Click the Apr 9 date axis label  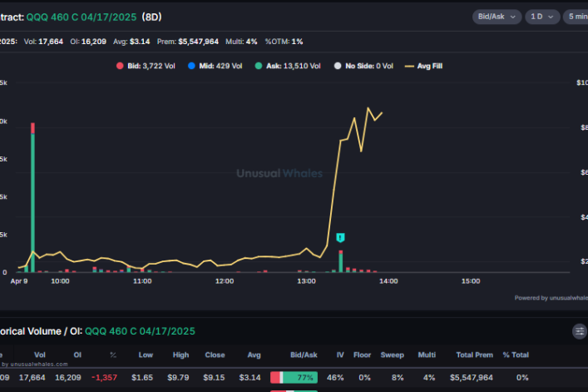coord(19,281)
